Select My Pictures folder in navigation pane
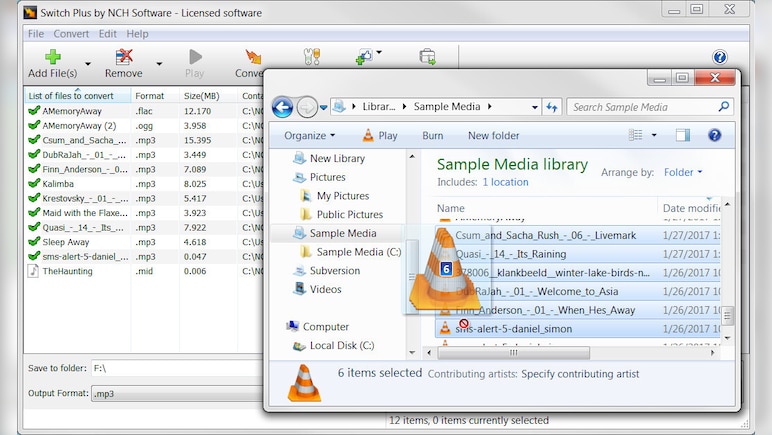This screenshot has height=435, width=772. [x=343, y=195]
